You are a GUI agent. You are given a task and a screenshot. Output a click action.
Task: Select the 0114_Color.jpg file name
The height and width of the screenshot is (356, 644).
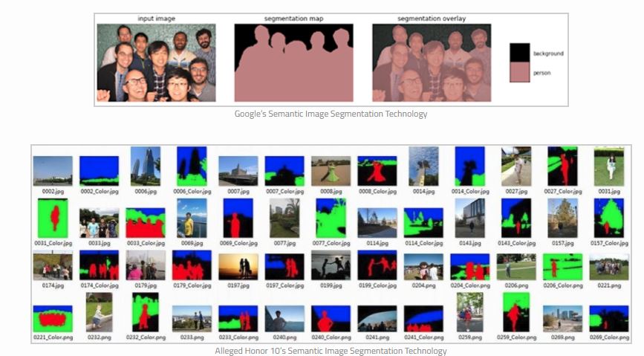423,243
